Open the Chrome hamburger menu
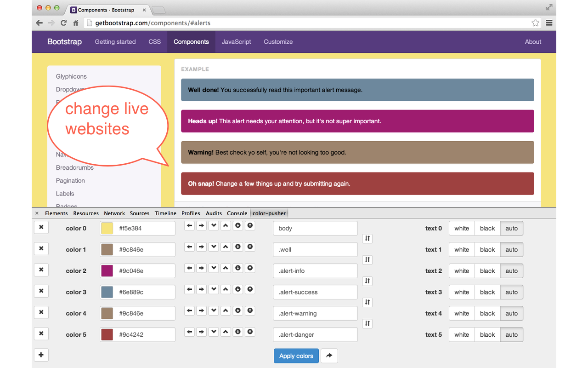The width and height of the screenshot is (588, 368). (549, 23)
